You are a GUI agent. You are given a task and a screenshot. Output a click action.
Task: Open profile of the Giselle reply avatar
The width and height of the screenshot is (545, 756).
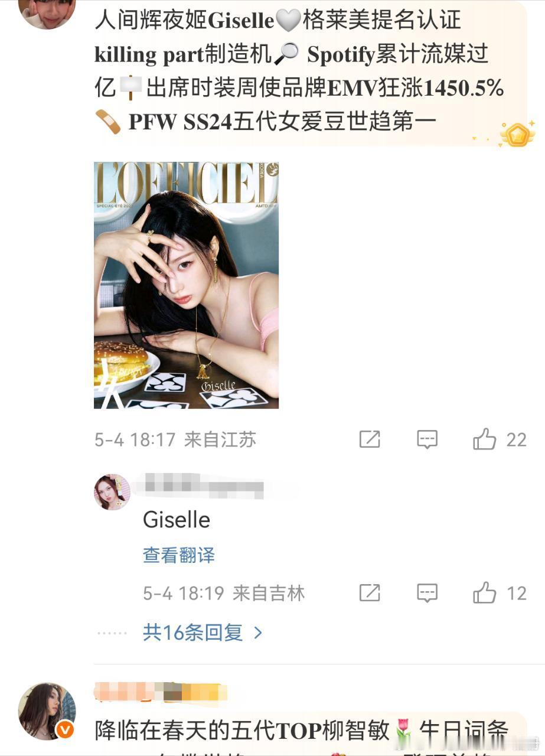112,491
